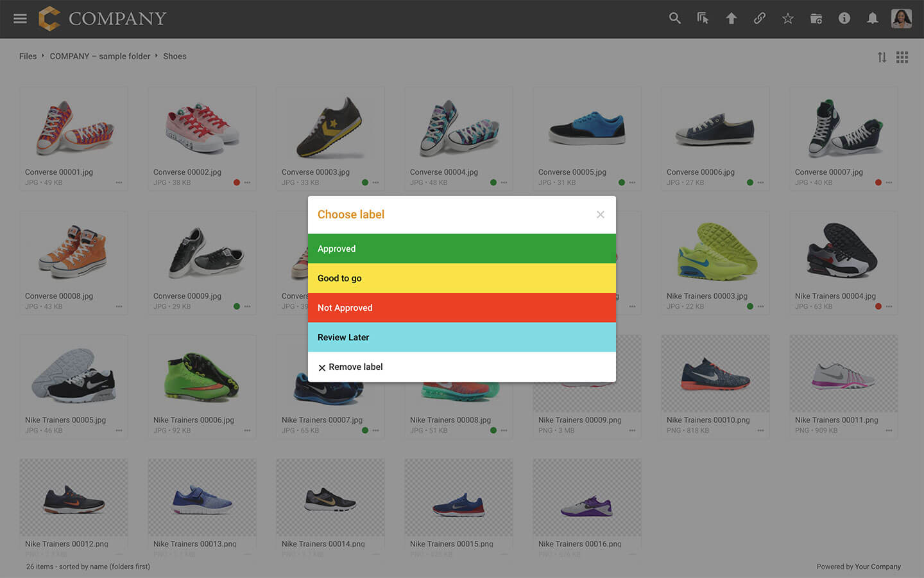Open the hamburger main menu
Screen dimensions: 924x578
(20, 19)
